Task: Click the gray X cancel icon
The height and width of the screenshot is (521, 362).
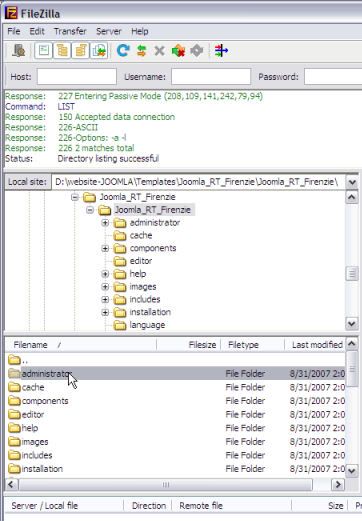Action: click(160, 51)
